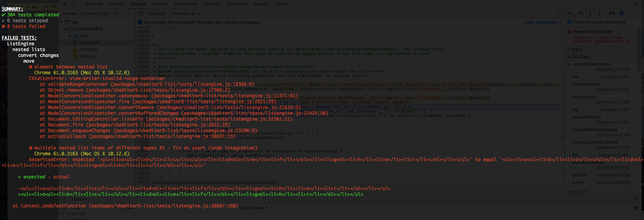
Task: Resume script execution in debugger toolbar
Action: [x=571, y=13]
